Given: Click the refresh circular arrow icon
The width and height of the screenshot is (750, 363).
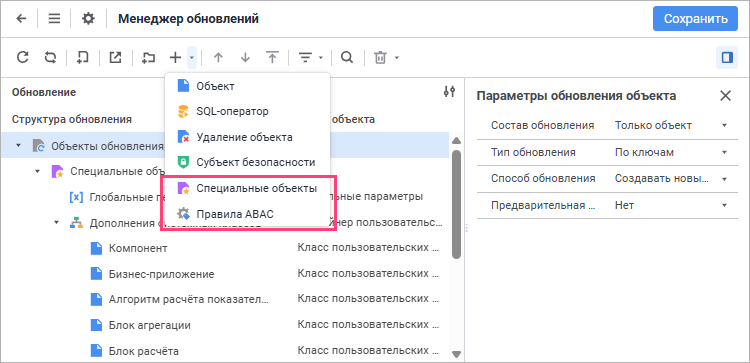Looking at the screenshot, I should pos(22,58).
